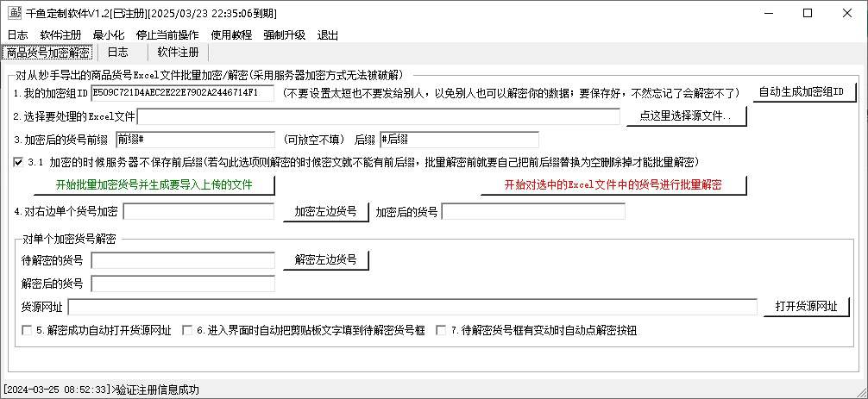
Task: Open the 日志 menu
Action: (x=17, y=35)
